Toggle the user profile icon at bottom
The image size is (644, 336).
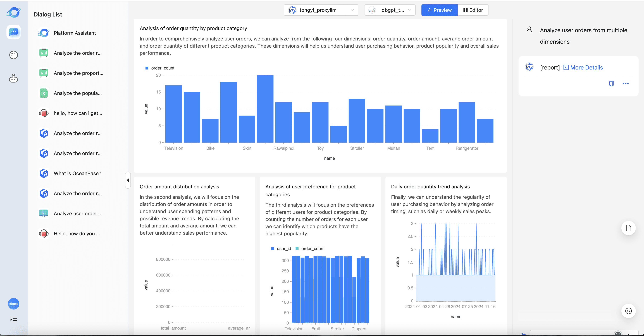[14, 303]
